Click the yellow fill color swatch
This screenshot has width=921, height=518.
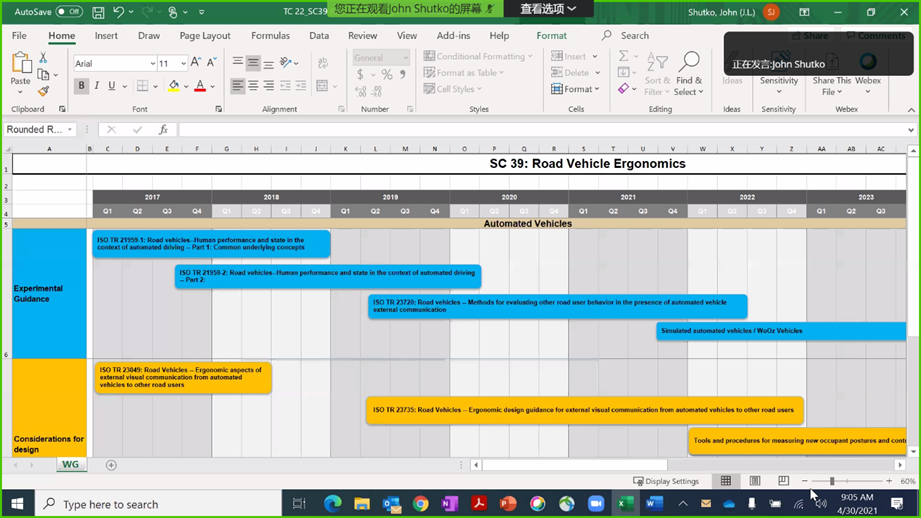pos(173,86)
